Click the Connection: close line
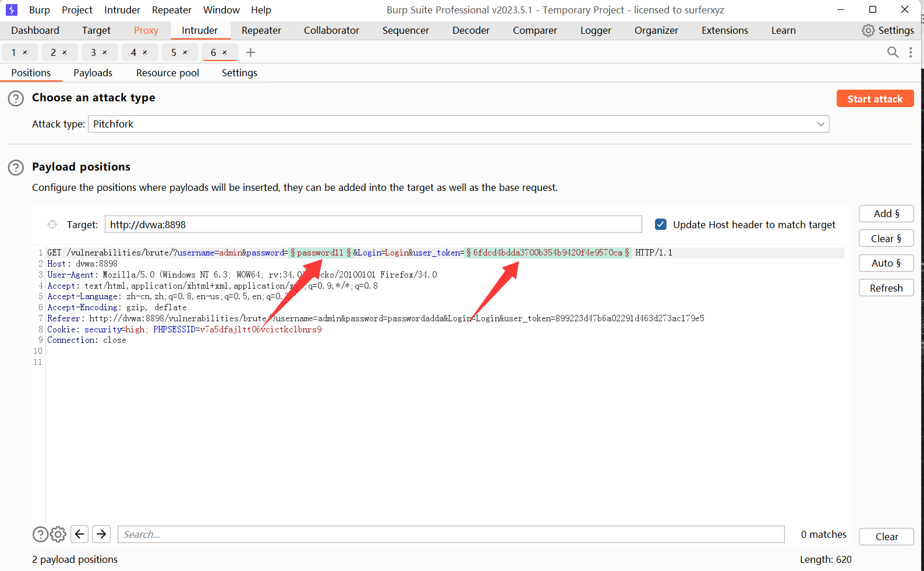Image resolution: width=924 pixels, height=571 pixels. coord(87,340)
